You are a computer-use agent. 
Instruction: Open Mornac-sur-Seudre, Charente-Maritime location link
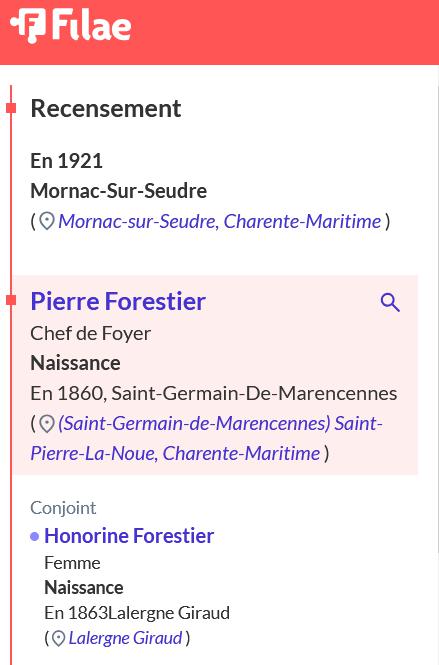click(x=220, y=221)
